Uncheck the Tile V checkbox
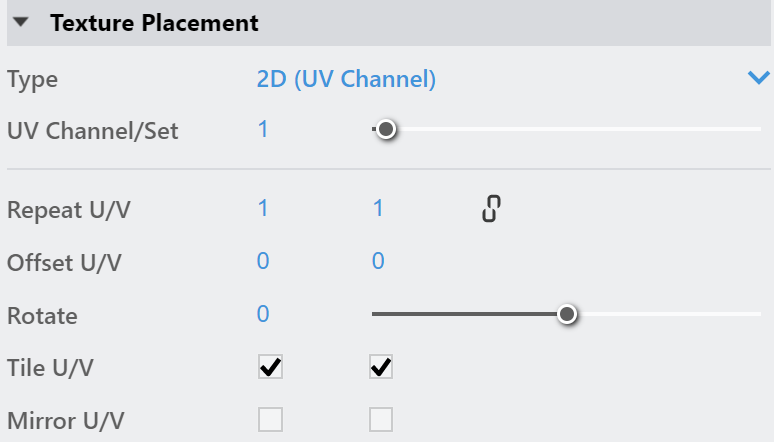This screenshot has height=442, width=774. pos(381,367)
